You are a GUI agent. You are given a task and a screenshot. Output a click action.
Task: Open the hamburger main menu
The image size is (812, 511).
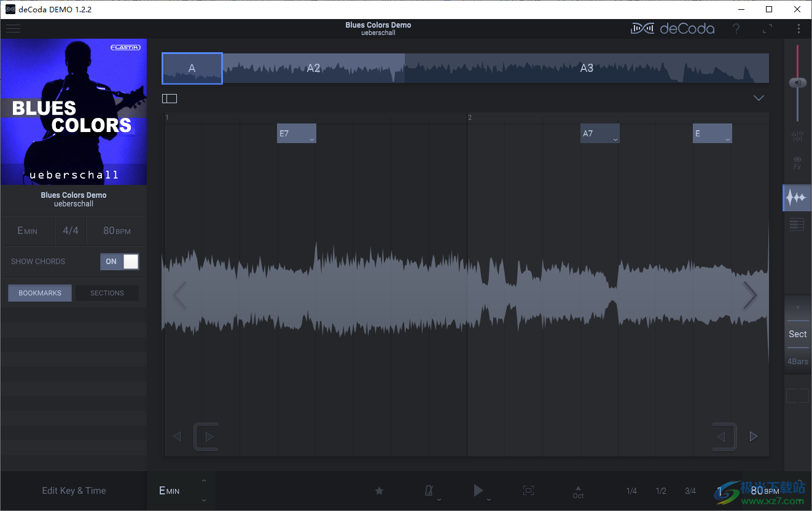point(13,28)
